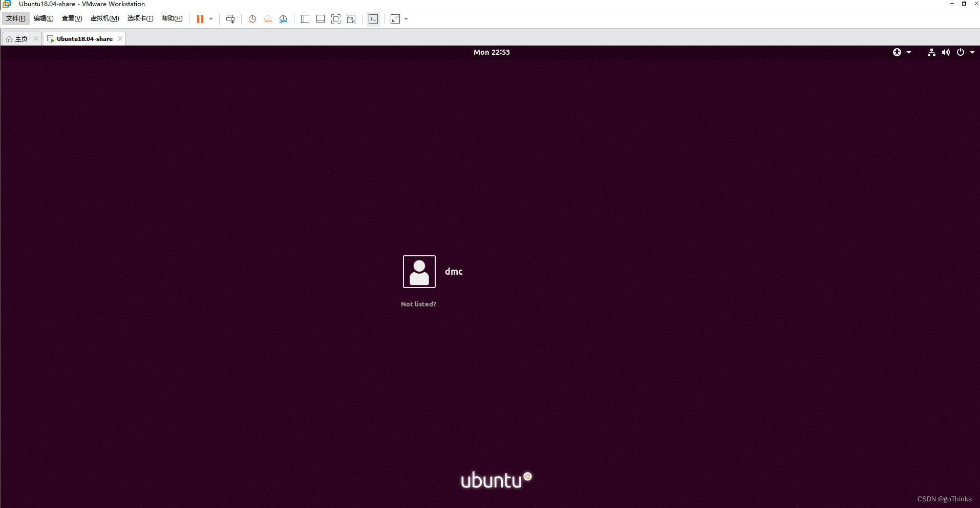The height and width of the screenshot is (508, 980).
Task: Open the 查看(V) menu
Action: coord(72,18)
